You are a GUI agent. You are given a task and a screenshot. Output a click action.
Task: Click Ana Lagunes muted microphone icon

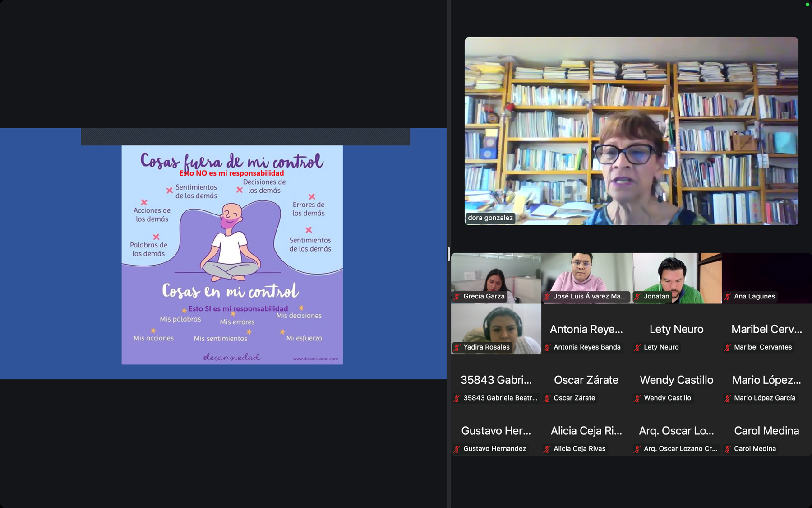click(x=728, y=297)
